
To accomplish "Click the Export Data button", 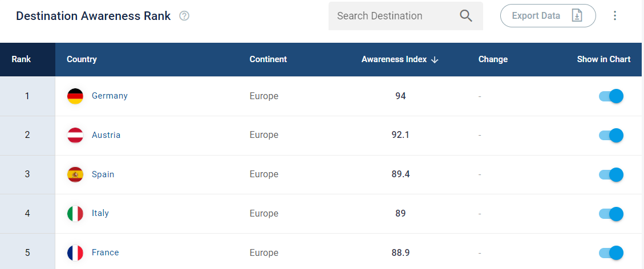I will (548, 15).
